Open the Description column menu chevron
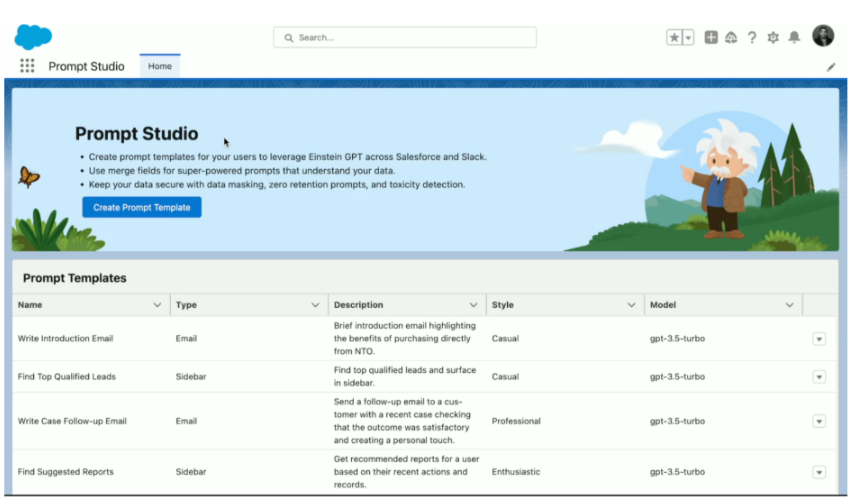 (x=473, y=305)
